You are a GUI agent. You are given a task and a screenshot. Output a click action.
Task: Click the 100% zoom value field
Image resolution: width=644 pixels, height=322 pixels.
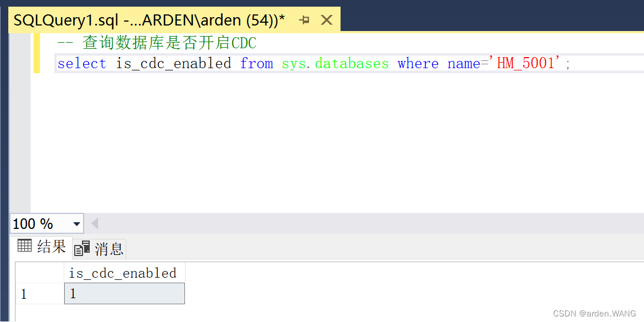pos(34,223)
